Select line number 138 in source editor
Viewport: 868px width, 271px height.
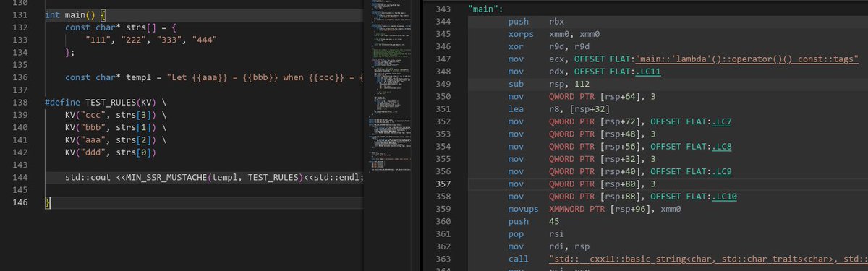pos(20,103)
